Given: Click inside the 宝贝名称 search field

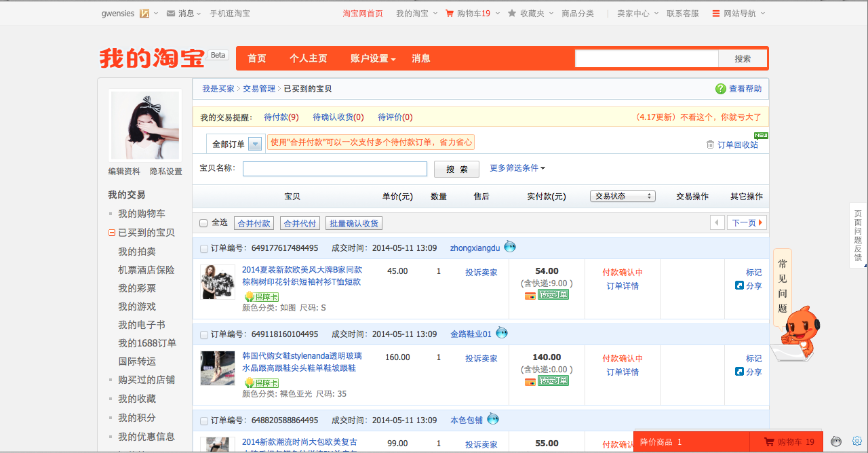Looking at the screenshot, I should click(335, 169).
